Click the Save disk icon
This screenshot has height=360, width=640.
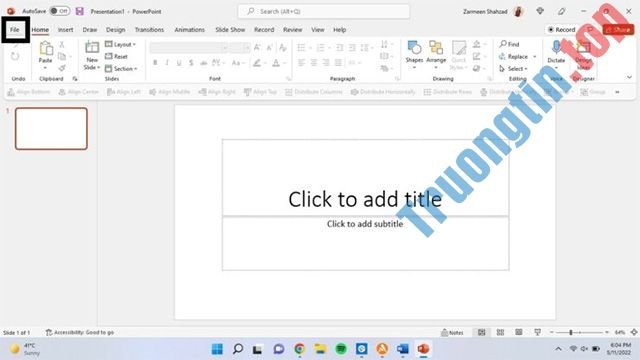tap(80, 11)
